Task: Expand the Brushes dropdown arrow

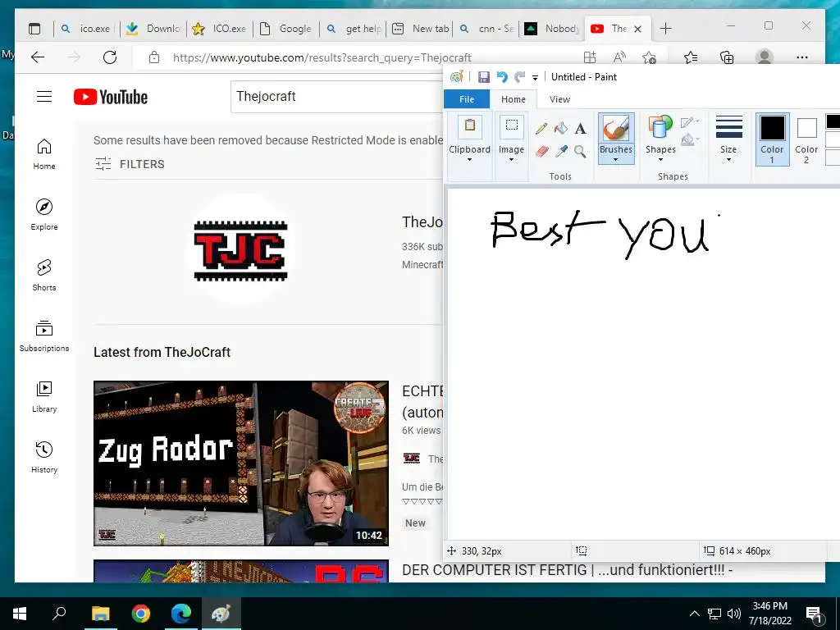Action: (x=616, y=160)
